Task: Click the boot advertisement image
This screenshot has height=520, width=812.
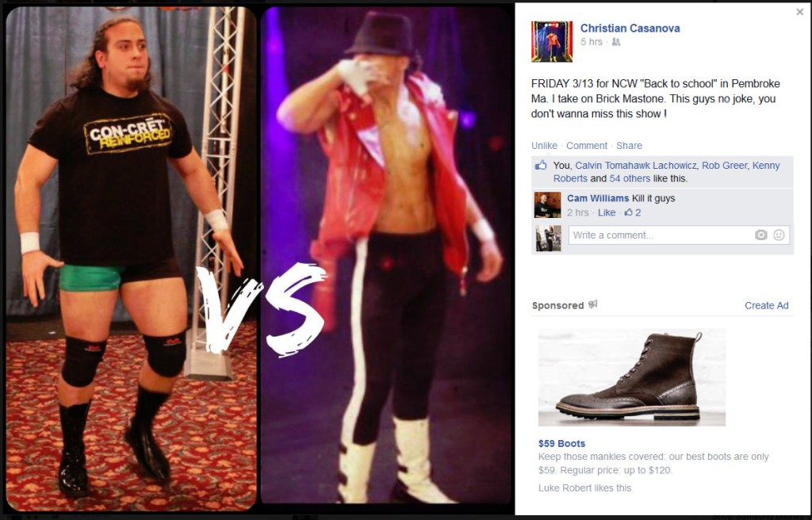Action: pos(632,377)
